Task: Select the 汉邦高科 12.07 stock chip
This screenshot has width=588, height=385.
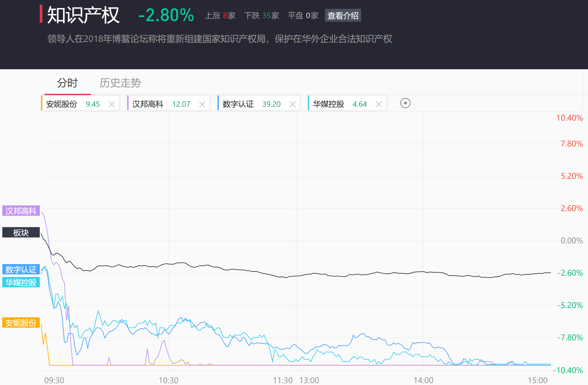Action: tap(168, 103)
